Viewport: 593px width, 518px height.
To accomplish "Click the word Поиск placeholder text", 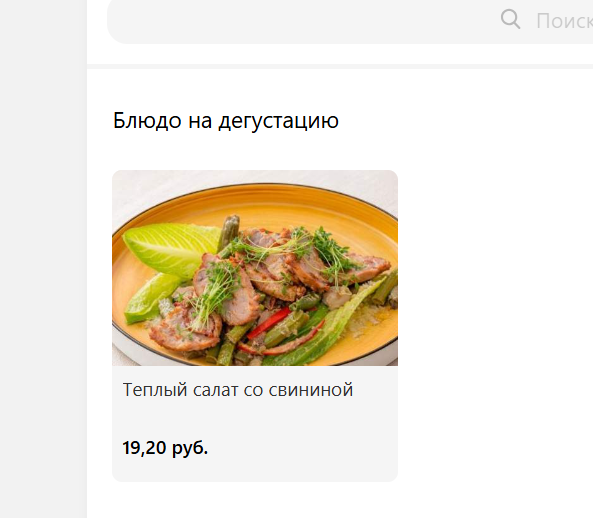I will (564, 21).
